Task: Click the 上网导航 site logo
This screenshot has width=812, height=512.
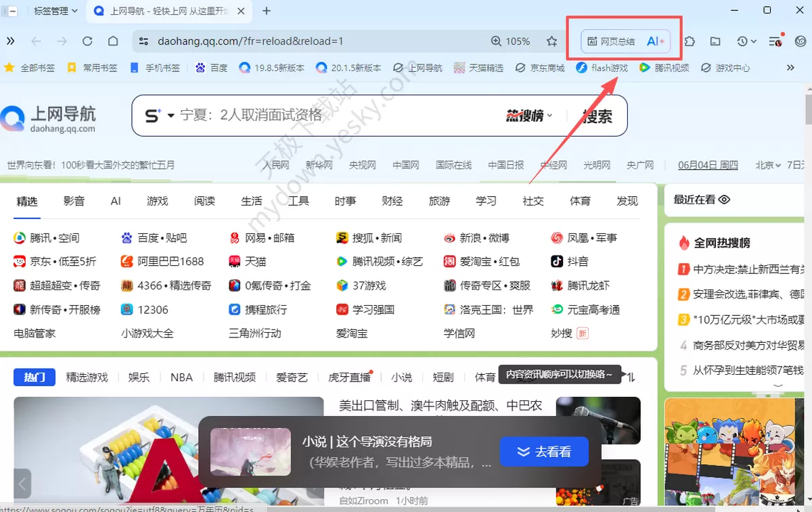Action: (x=49, y=118)
